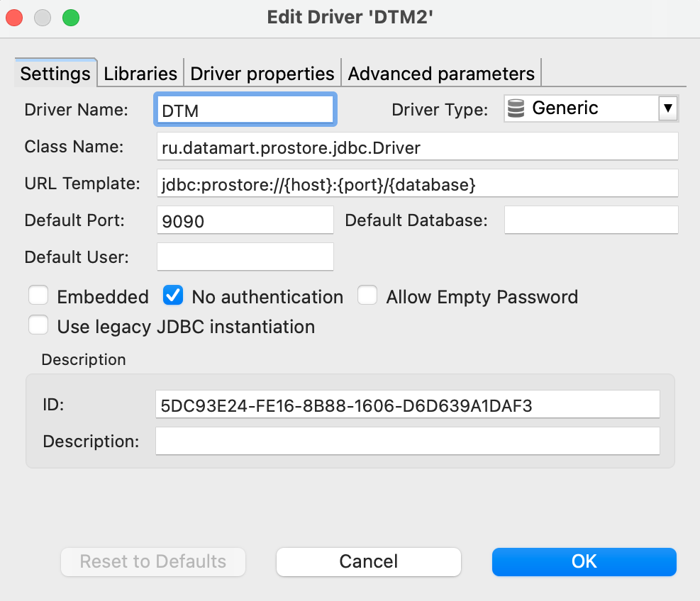Viewport: 700px width, 601px height.
Task: Uncheck the No authentication checkbox
Action: point(173,296)
